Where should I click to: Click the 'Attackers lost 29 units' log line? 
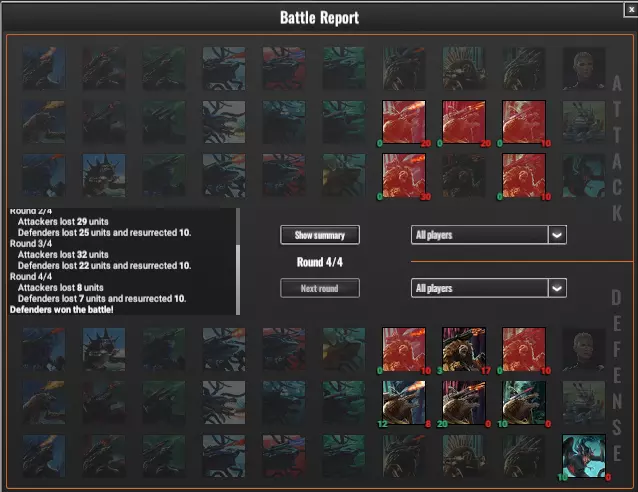pos(63,222)
